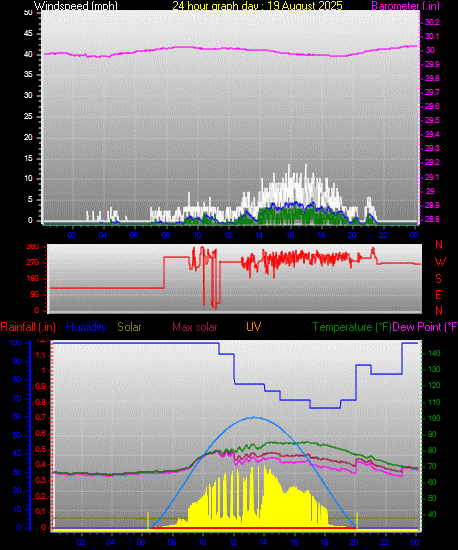Click the "Rainfall (.in)" legend label
The image size is (458, 550).
(28, 327)
